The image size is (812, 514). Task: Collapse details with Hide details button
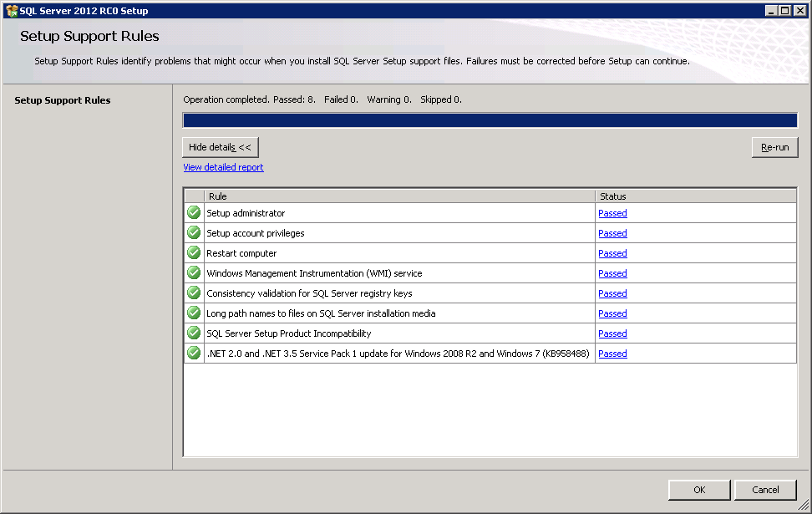(x=221, y=147)
